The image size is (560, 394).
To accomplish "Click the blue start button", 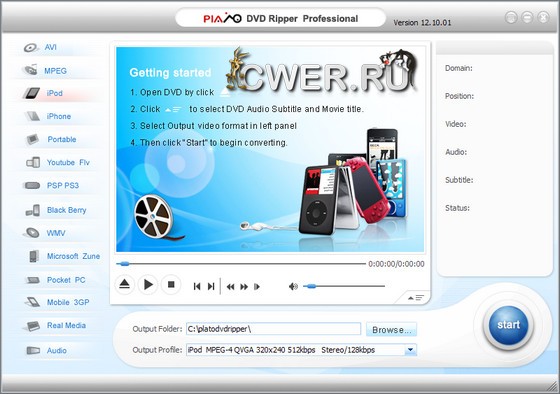I will (508, 325).
